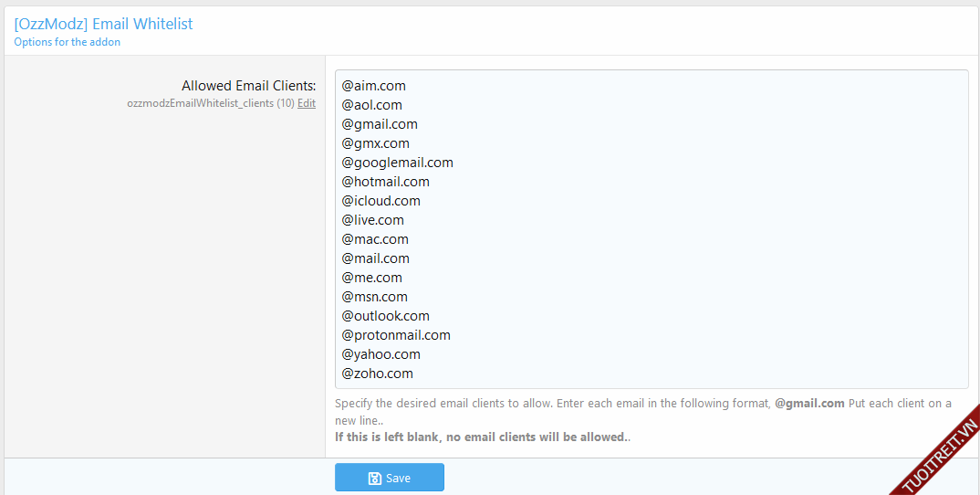Click the floppy disk icon on Save
The width and height of the screenshot is (980, 495).
point(374,479)
